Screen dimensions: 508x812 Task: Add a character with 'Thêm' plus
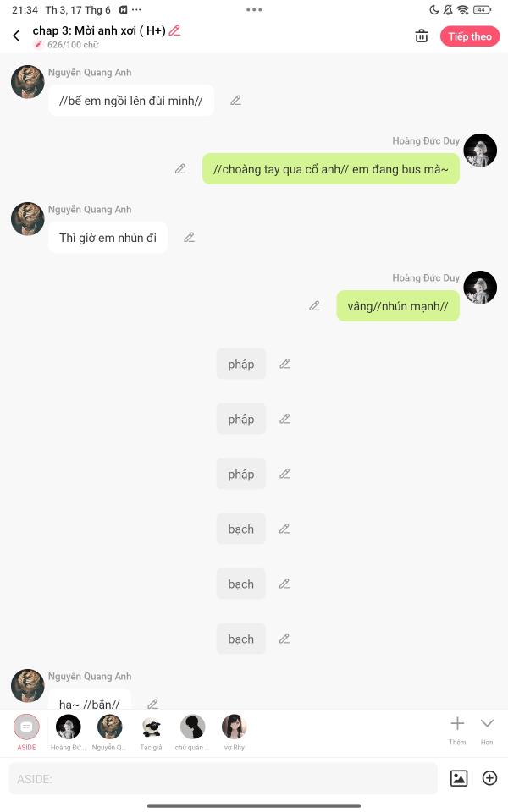[457, 730]
